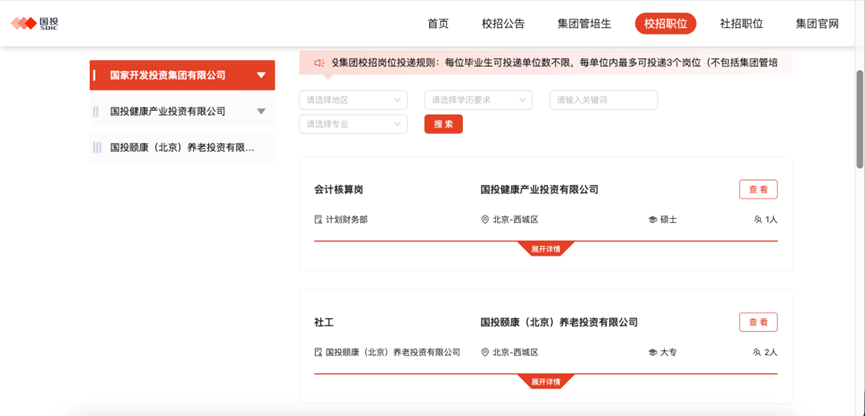Collapse 国家开发投资集团有限公司 arrow
The height and width of the screenshot is (416, 865).
pyautogui.click(x=261, y=75)
